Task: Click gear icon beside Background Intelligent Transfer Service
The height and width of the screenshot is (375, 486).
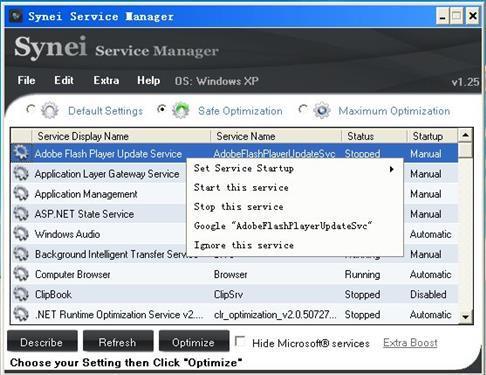Action: tap(21, 254)
